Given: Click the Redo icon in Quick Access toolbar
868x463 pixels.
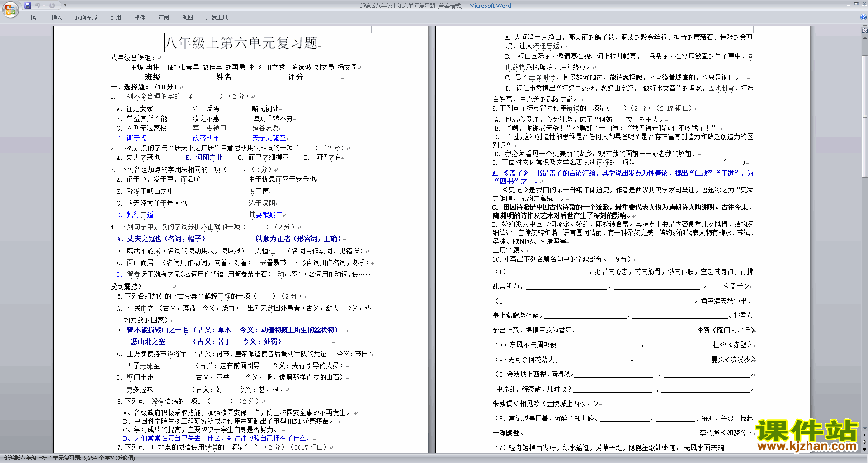Looking at the screenshot, I should [x=52, y=5].
